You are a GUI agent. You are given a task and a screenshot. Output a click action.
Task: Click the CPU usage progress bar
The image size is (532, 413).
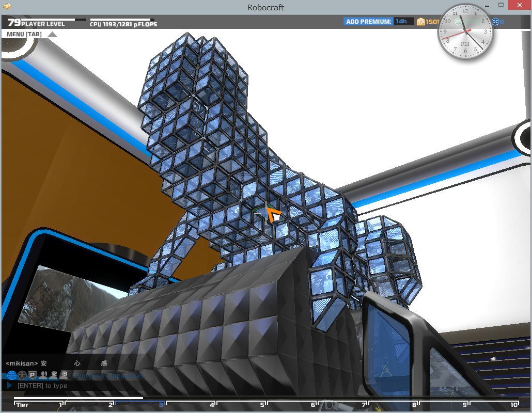122,19
